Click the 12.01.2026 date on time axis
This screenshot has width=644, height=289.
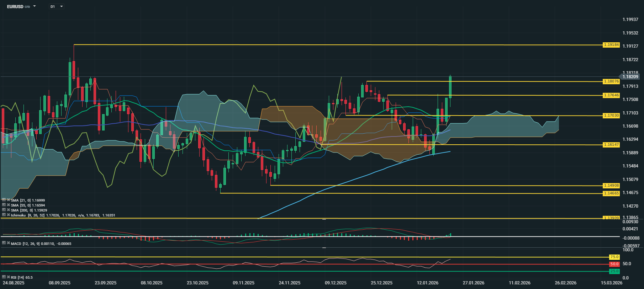tap(428, 283)
